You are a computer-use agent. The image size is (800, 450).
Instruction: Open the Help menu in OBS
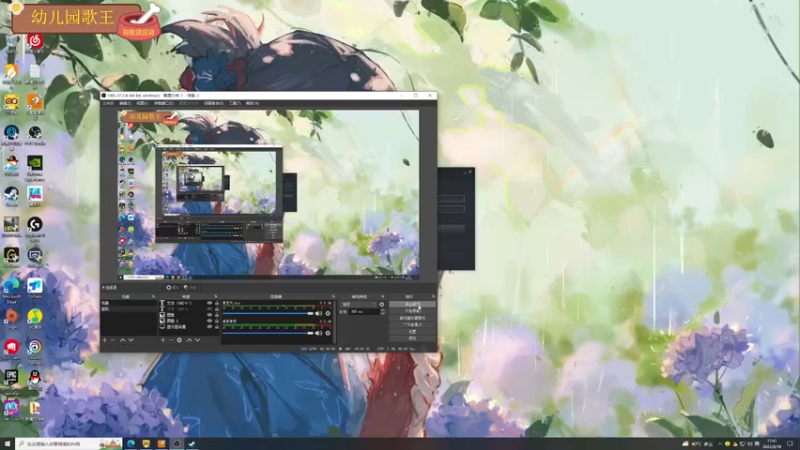click(252, 103)
